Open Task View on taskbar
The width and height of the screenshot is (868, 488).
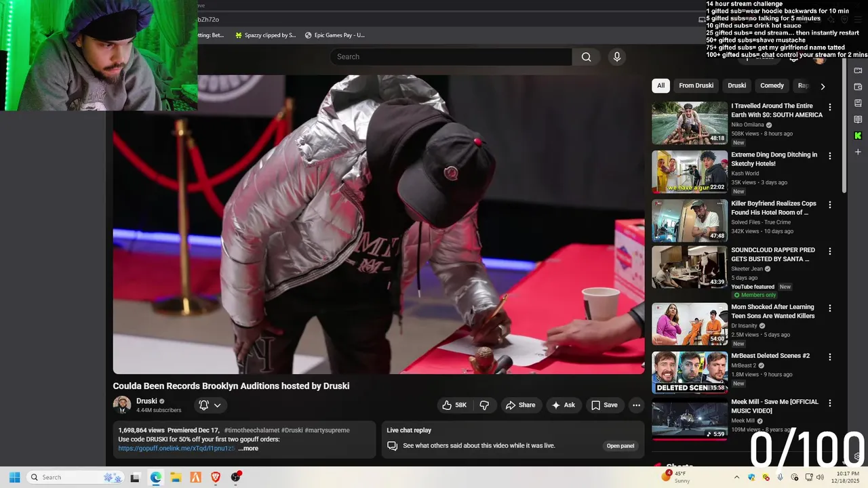pos(135,477)
